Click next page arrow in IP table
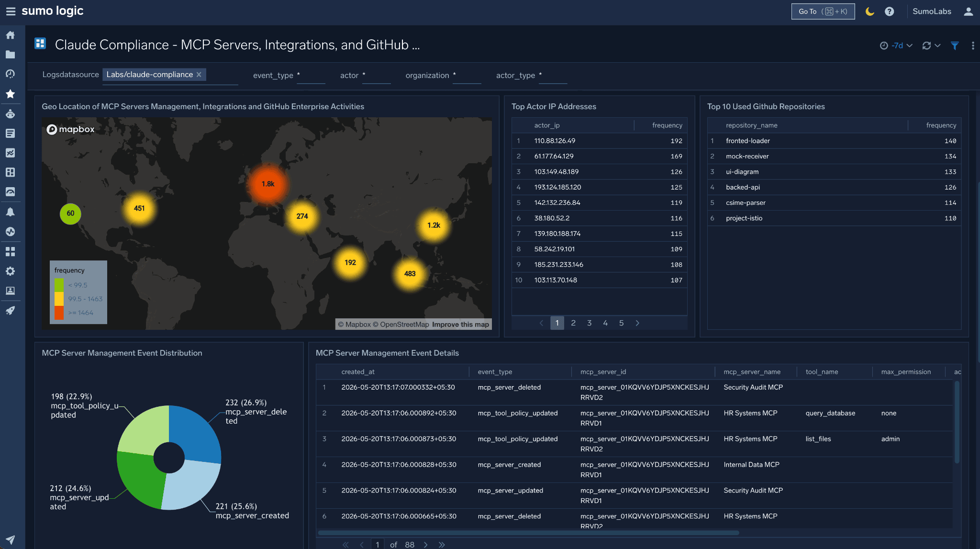980x549 pixels. [x=637, y=323]
